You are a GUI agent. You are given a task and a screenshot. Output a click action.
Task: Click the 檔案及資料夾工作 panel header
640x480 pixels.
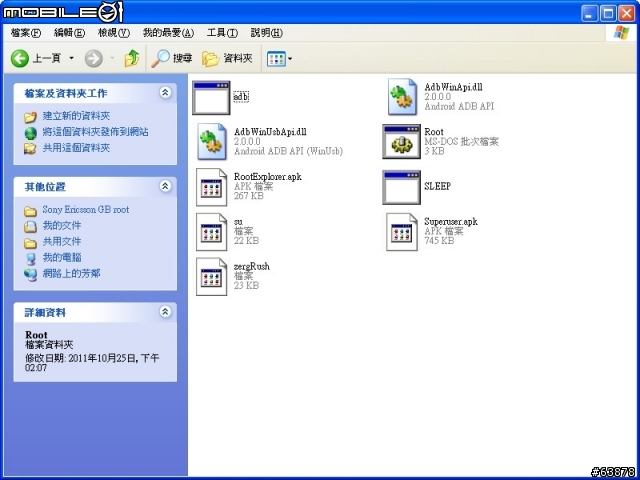95,93
